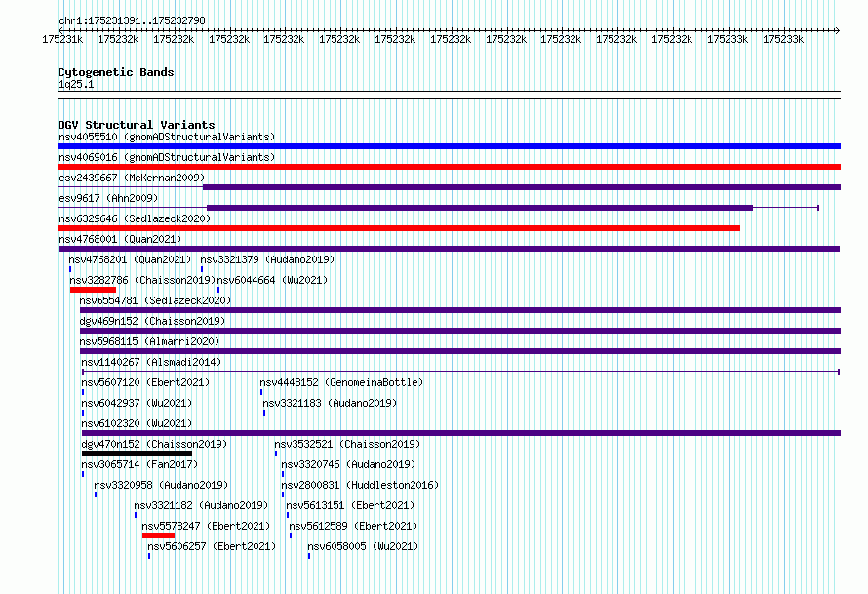Open the nsv5613151 Ebert2021 label

[x=350, y=505]
